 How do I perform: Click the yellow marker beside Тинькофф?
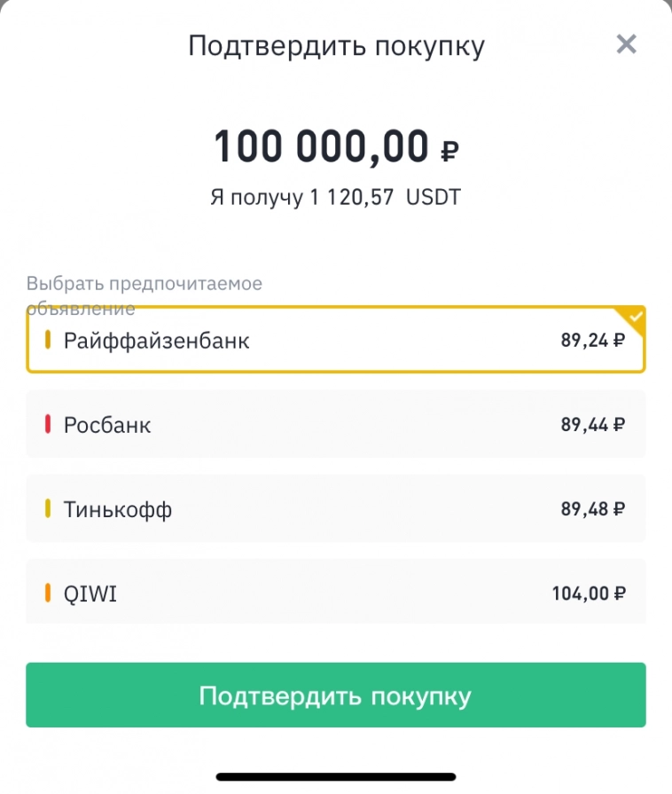pyautogui.click(x=48, y=509)
